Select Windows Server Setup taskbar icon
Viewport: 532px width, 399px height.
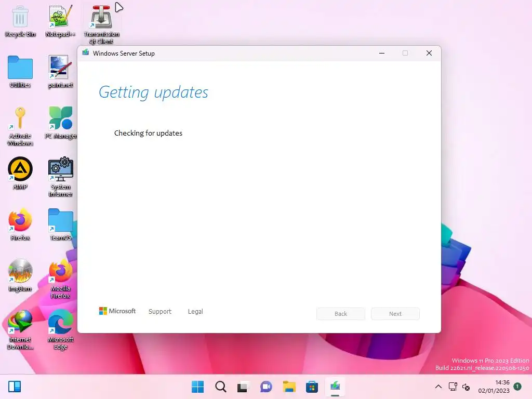[x=335, y=387]
